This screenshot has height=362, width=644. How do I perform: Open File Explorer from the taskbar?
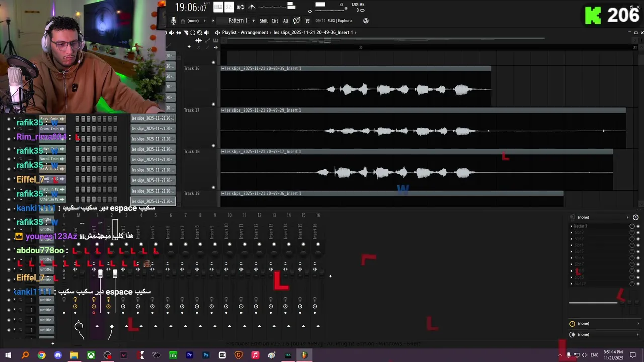point(74,355)
